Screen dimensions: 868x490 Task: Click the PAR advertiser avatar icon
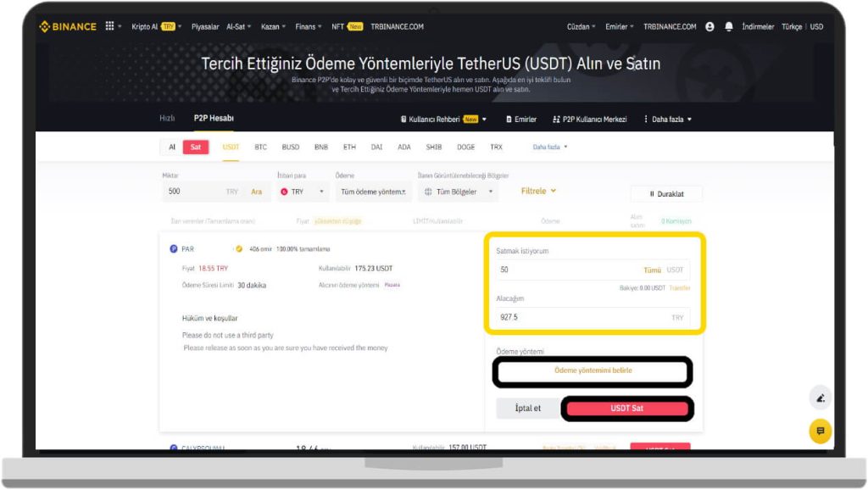pyautogui.click(x=173, y=249)
